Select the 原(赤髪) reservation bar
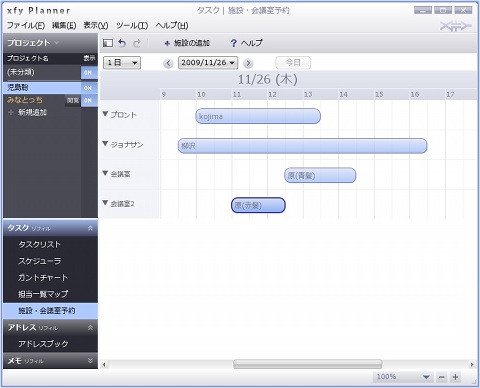Image resolution: width=480 pixels, height=388 pixels. (258, 205)
